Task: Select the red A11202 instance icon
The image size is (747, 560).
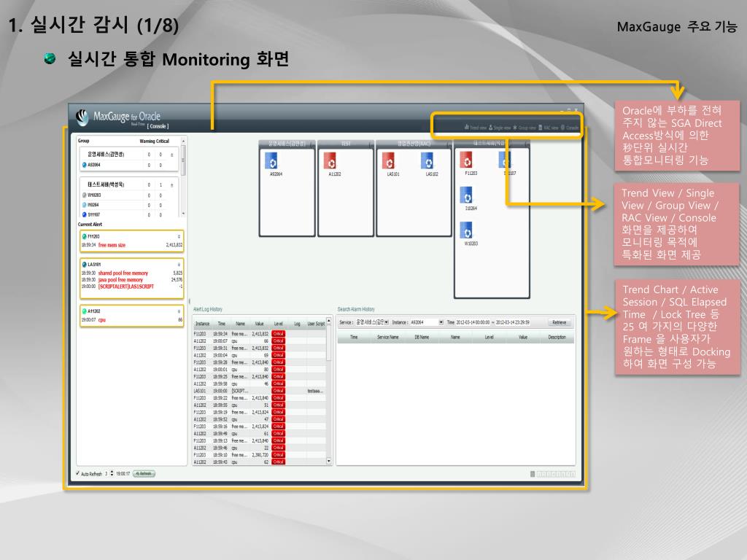Action: 330,161
